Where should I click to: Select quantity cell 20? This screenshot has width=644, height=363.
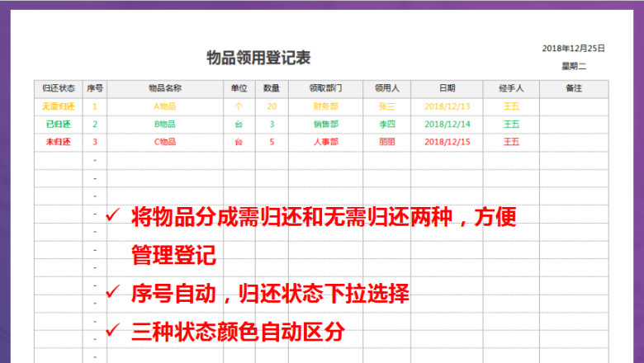(x=272, y=106)
